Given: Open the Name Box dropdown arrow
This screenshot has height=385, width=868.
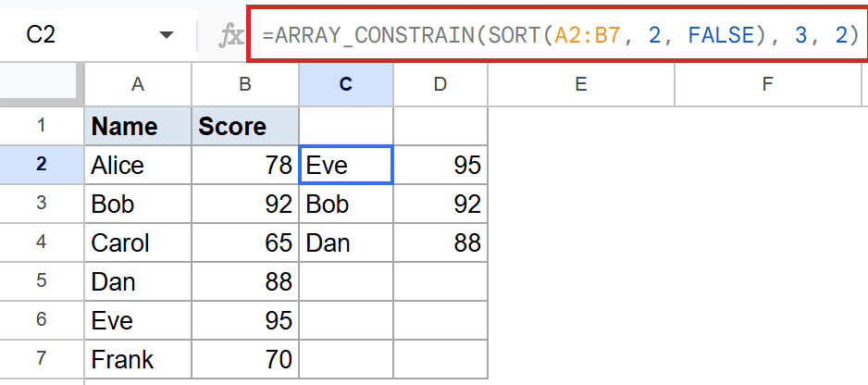Looking at the screenshot, I should click(166, 35).
